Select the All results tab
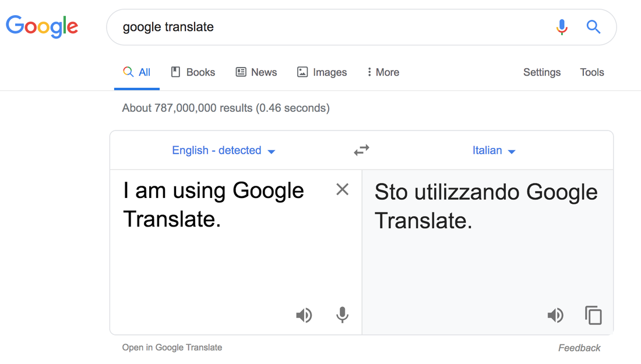Screen dimensions: 641x364 click(x=136, y=72)
